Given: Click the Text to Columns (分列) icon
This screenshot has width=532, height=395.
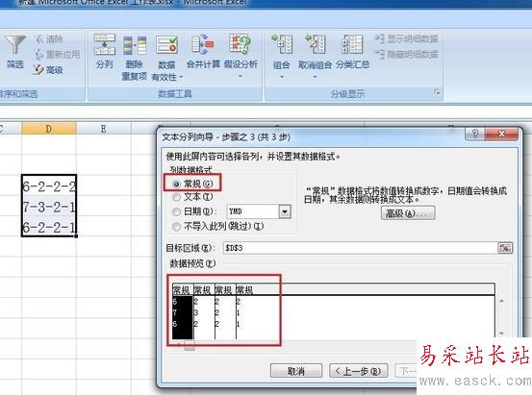Looking at the screenshot, I should (x=104, y=44).
